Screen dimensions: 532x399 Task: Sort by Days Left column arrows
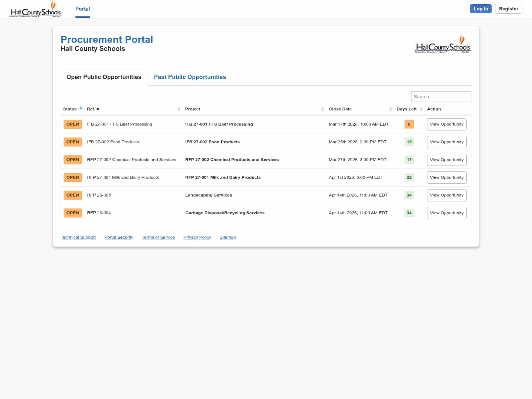click(x=421, y=109)
